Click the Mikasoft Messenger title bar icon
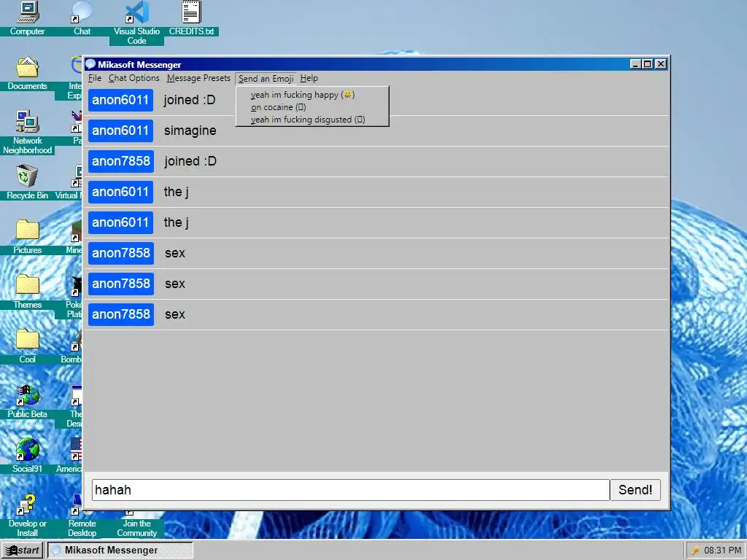747x560 pixels. (x=90, y=64)
